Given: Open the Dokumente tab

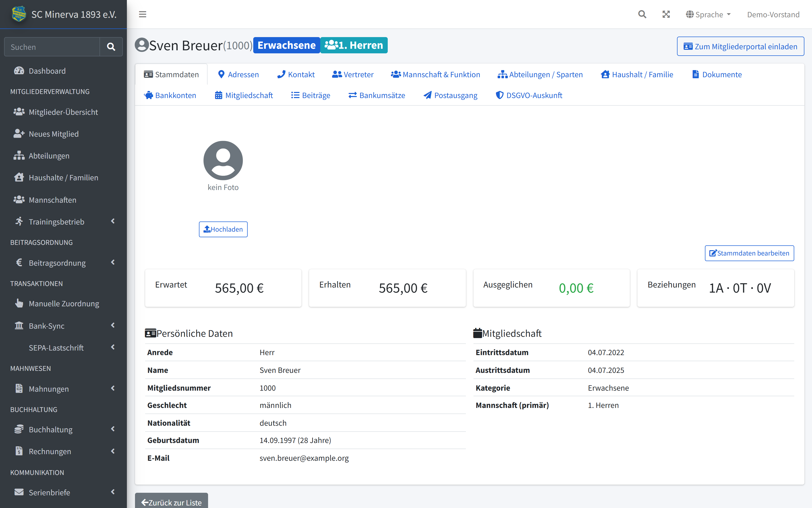Looking at the screenshot, I should pos(717,74).
